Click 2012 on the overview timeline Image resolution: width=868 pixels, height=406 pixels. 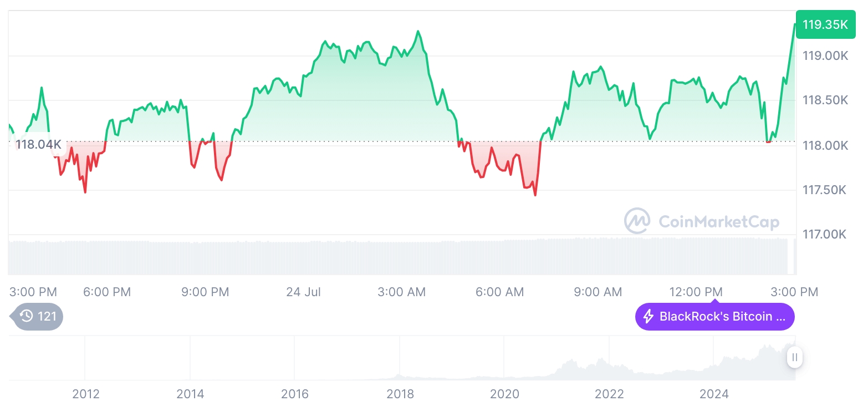pos(86,394)
